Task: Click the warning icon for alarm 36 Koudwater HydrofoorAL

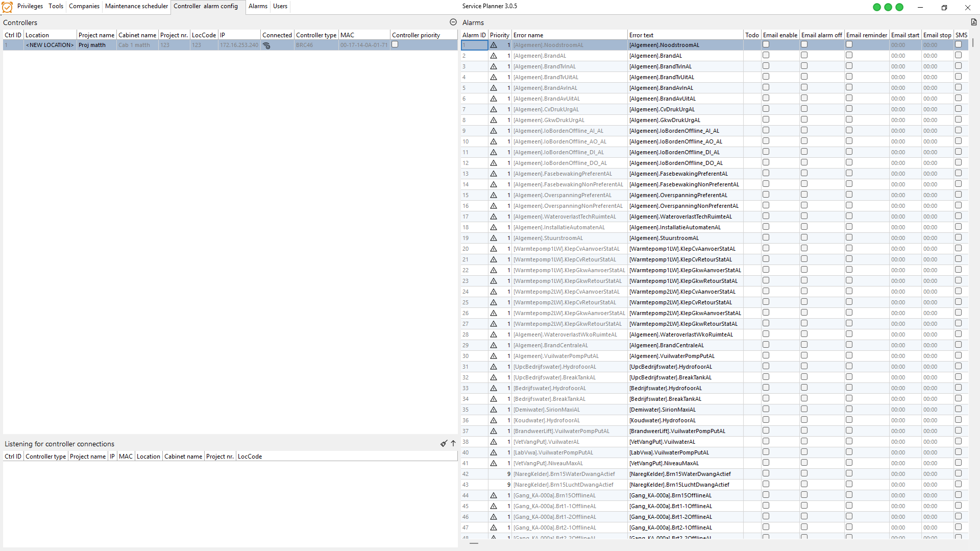Action: pos(494,420)
